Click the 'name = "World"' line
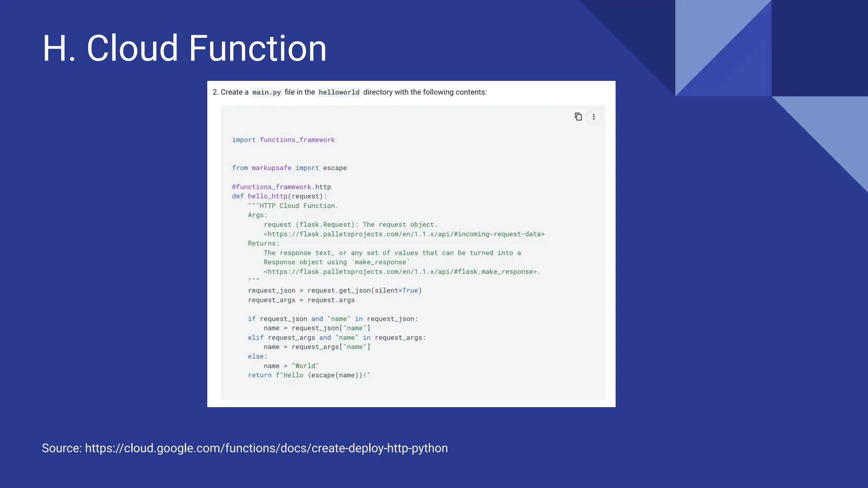The width and height of the screenshot is (868, 488). (x=291, y=366)
